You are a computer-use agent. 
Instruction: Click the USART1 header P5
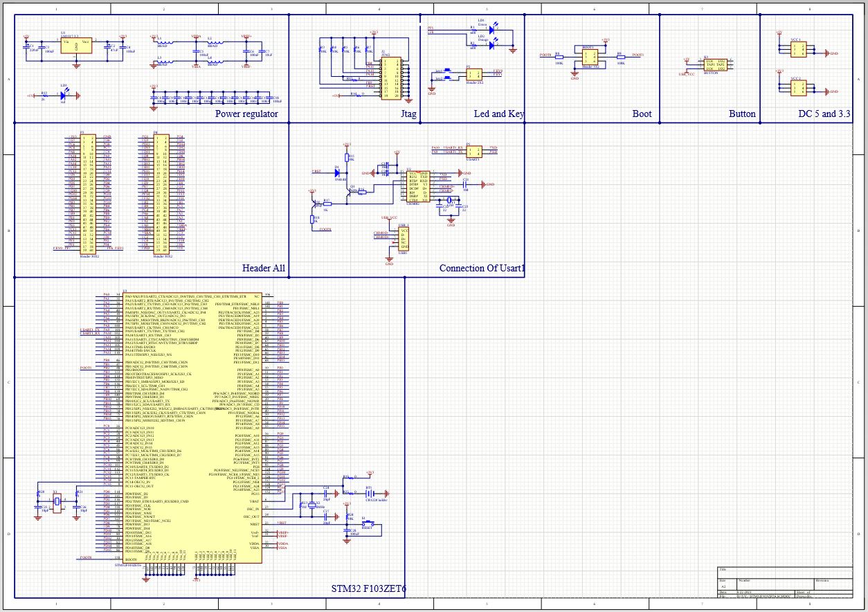475,151
